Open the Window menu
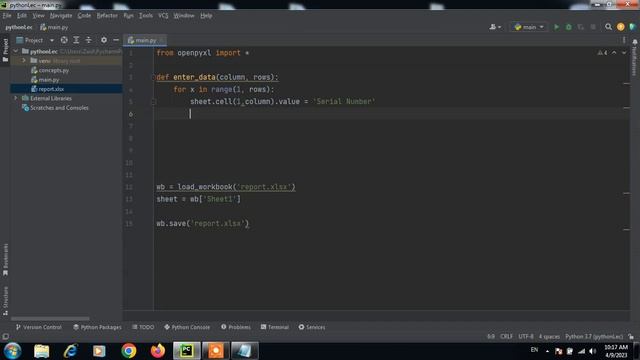The height and width of the screenshot is (360, 640). point(184,16)
